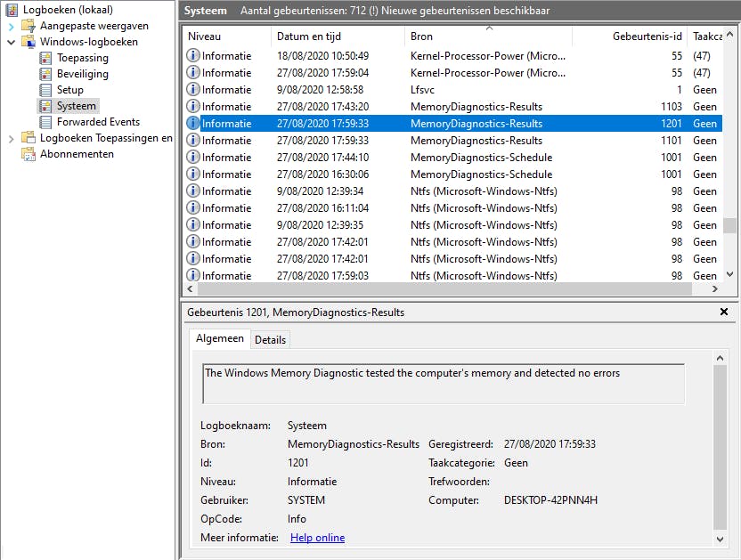Click the event list vertical scrollbar thumb

pos(730,225)
